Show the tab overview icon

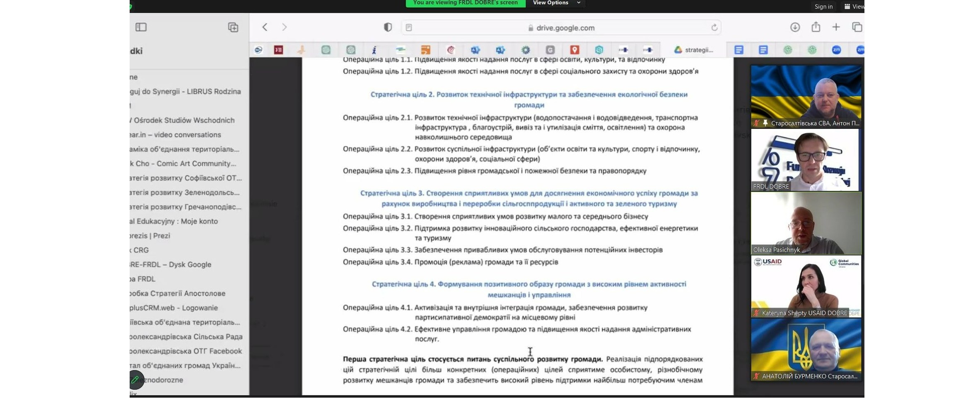point(857,27)
